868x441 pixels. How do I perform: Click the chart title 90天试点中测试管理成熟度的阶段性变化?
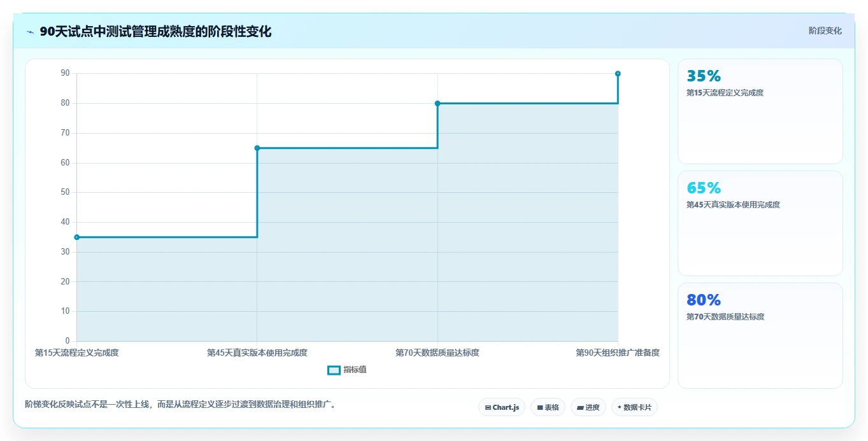(155, 32)
